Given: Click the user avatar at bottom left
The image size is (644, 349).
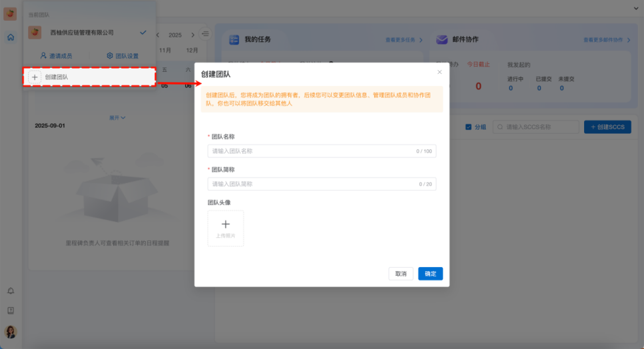Looking at the screenshot, I should pos(11,332).
